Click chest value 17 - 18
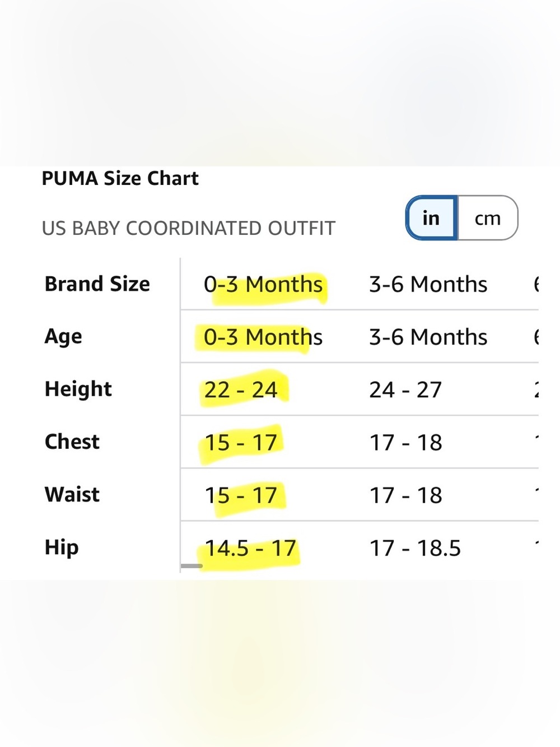 (x=405, y=443)
